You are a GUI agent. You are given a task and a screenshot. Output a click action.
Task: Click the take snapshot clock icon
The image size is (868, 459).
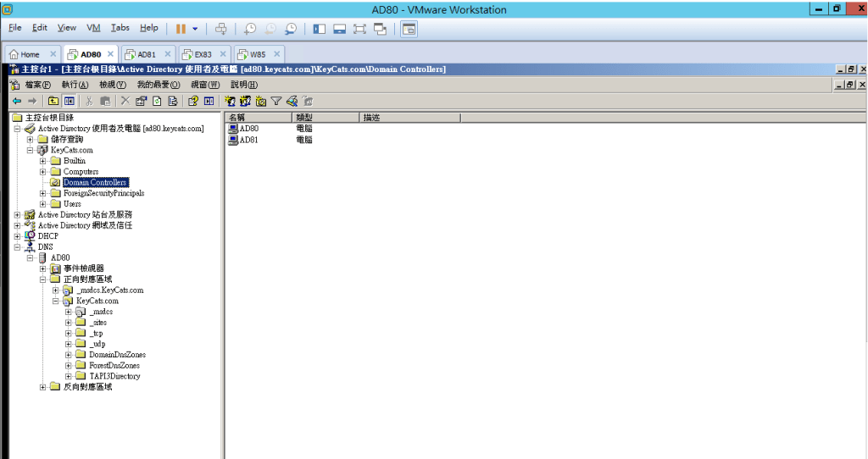click(250, 28)
